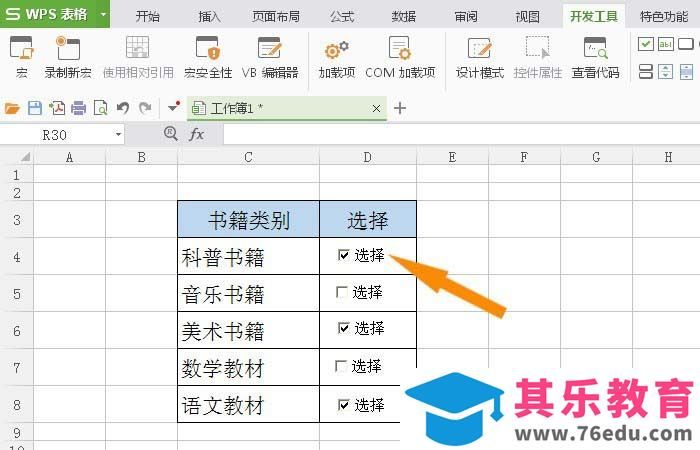Click the open folder icon
Screen dimensions: 700x450
(12, 108)
